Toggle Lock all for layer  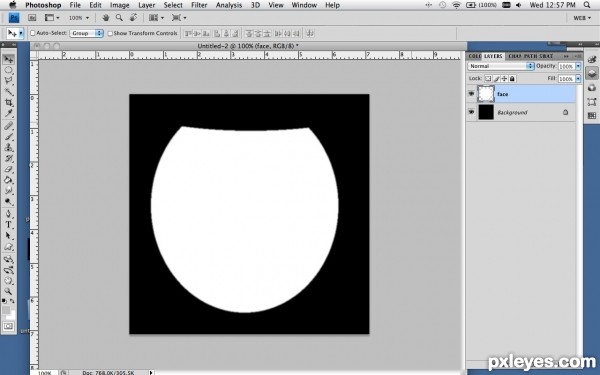coord(512,78)
